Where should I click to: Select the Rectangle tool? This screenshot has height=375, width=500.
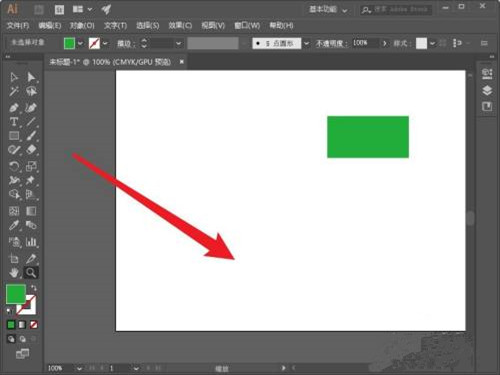(14, 136)
